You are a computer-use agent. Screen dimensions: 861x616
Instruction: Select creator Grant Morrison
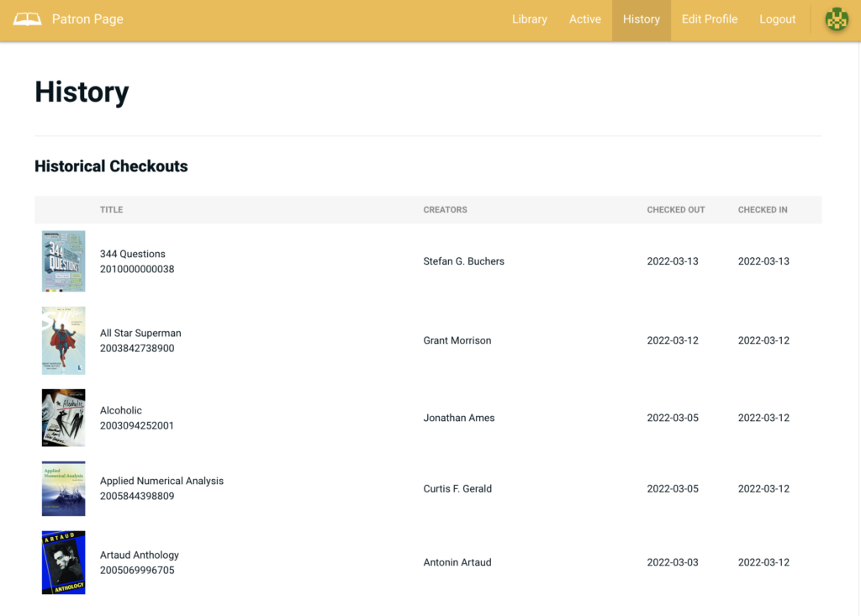pyautogui.click(x=457, y=340)
